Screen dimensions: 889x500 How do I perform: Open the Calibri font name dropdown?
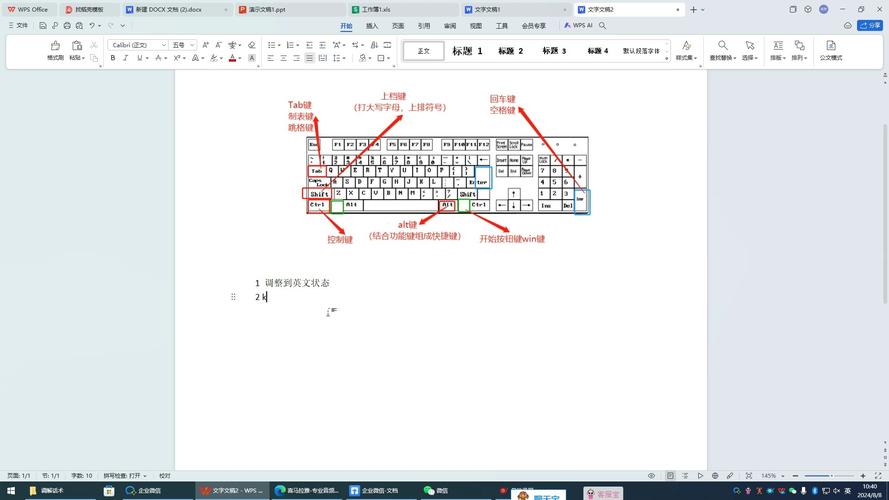click(x=136, y=45)
